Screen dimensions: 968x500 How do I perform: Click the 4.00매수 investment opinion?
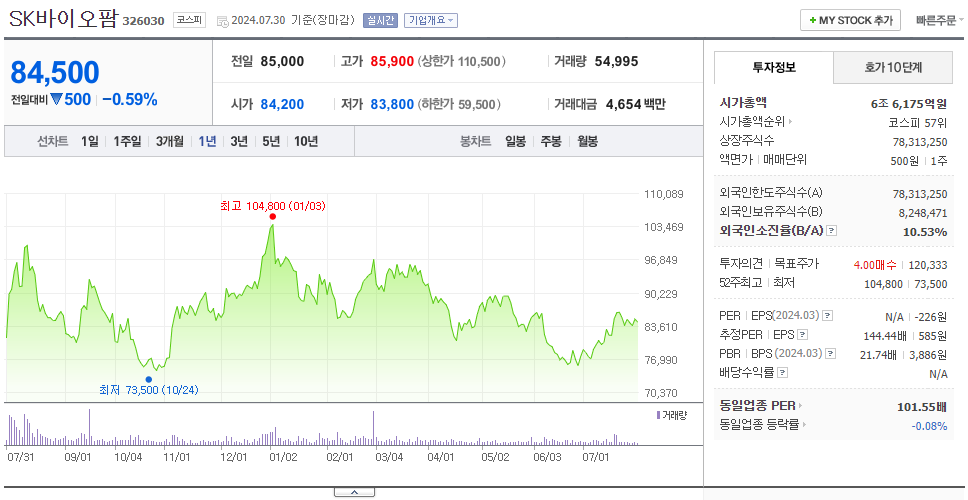(875, 265)
